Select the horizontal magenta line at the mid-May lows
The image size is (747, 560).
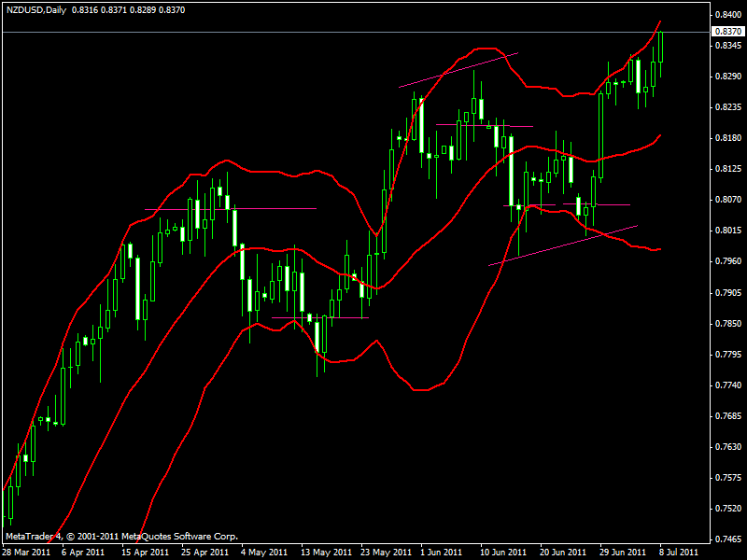click(x=320, y=317)
